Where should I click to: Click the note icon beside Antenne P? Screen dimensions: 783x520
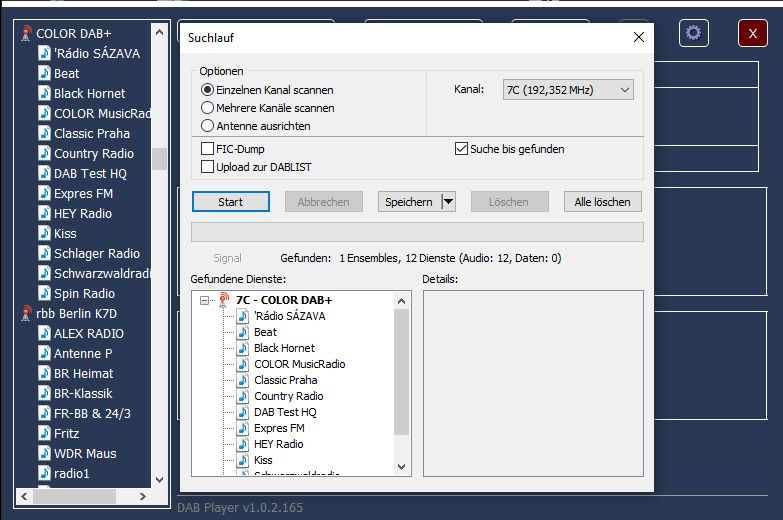coord(44,353)
